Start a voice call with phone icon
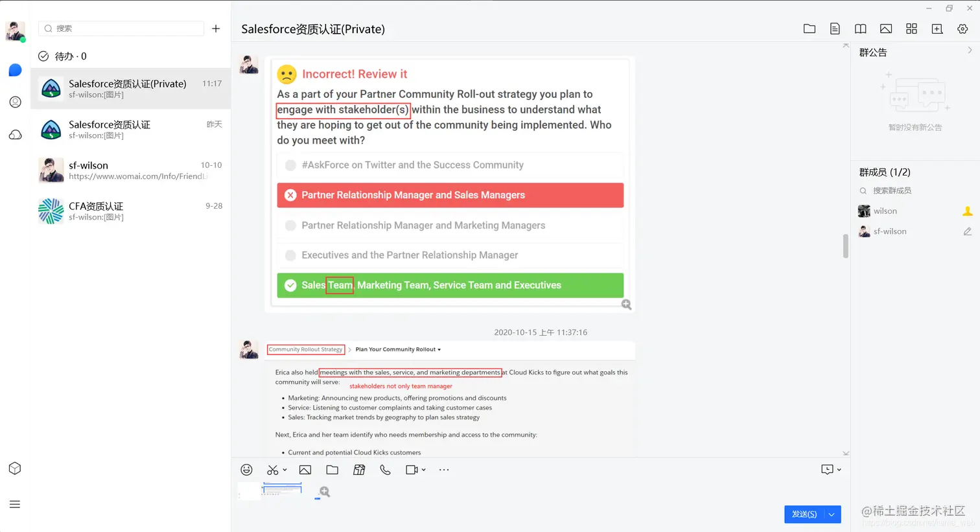Viewport: 980px width, 532px height. click(385, 470)
